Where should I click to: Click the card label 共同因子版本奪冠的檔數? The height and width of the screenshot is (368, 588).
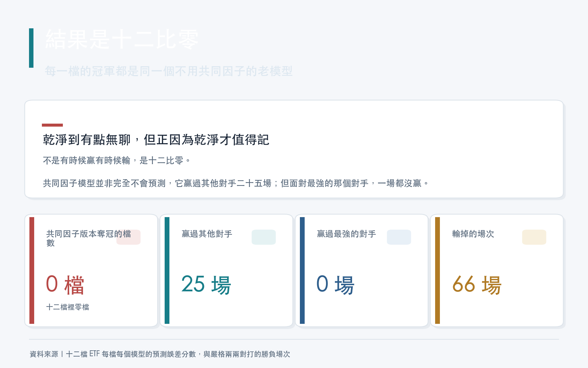pos(89,238)
